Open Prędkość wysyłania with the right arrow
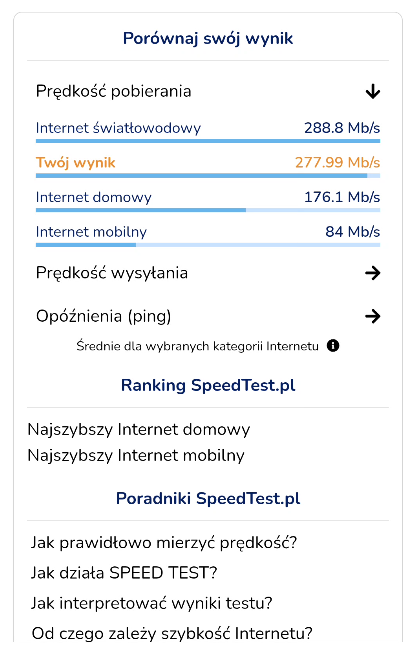The height and width of the screenshot is (652, 415). (373, 273)
